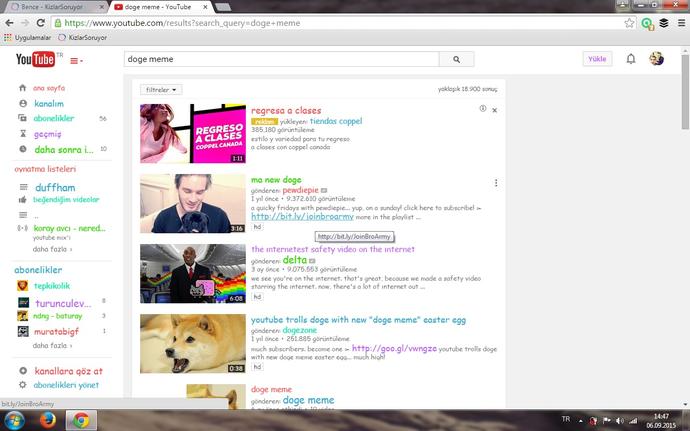This screenshot has height=431, width=690.
Task: Click the search magnifier button
Action: 456,59
